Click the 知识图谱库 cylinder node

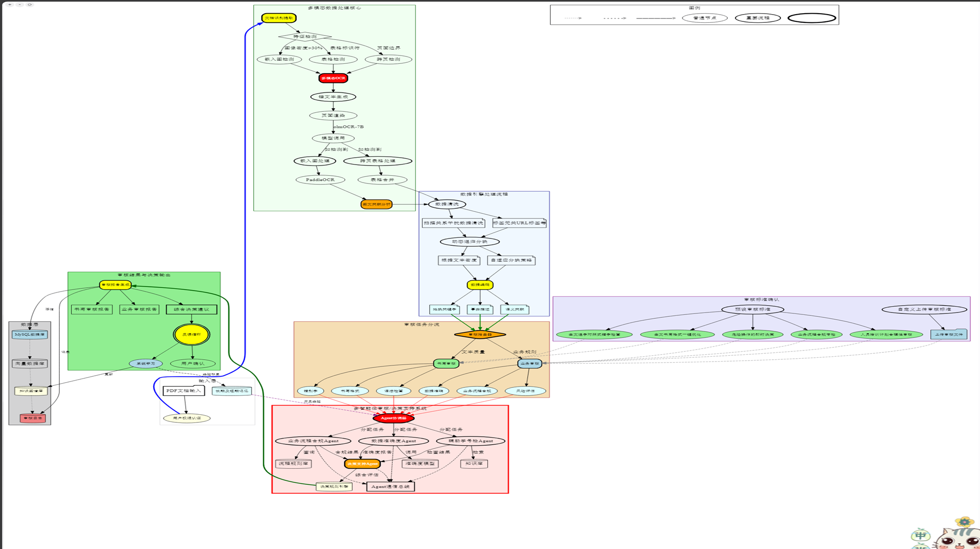coord(31,391)
